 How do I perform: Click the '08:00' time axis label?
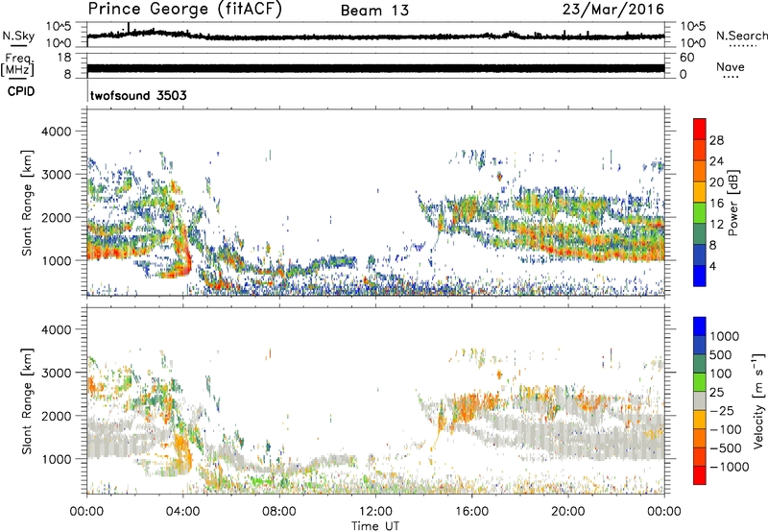tap(279, 512)
